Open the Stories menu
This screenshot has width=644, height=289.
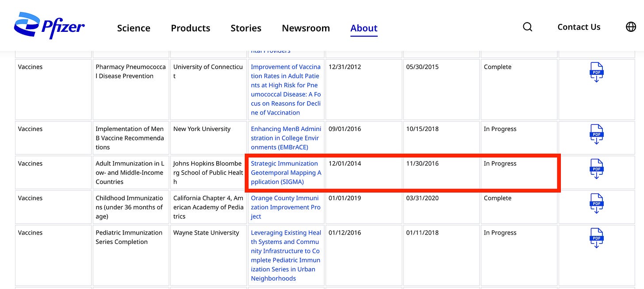pos(246,28)
